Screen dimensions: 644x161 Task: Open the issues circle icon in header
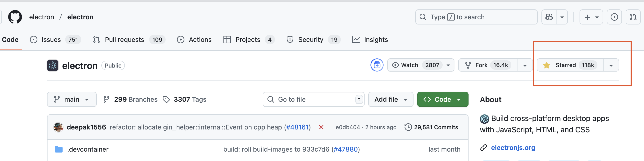pyautogui.click(x=614, y=17)
